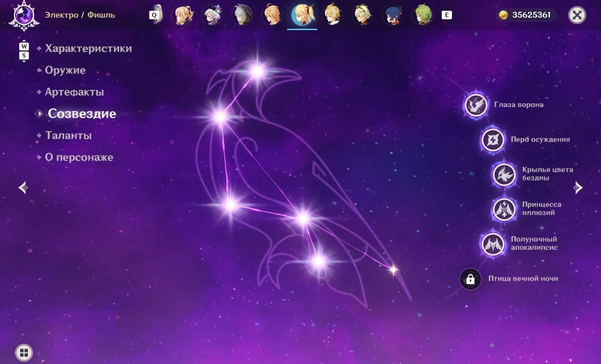
Task: Close the character screen with X
Action: 577,15
